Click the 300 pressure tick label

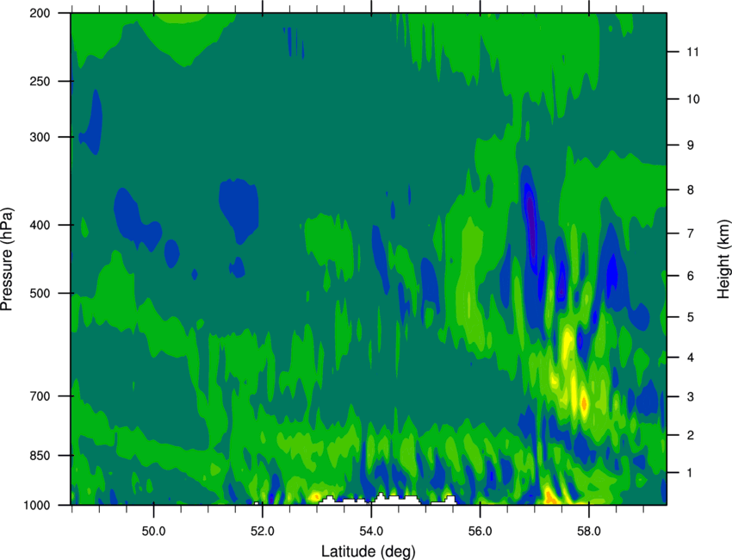[x=48, y=137]
